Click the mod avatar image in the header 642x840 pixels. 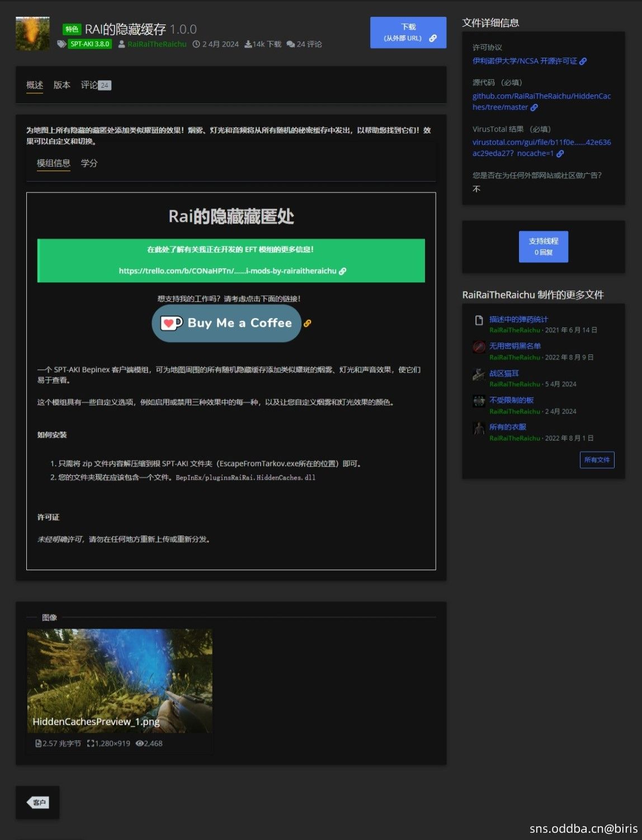click(32, 34)
